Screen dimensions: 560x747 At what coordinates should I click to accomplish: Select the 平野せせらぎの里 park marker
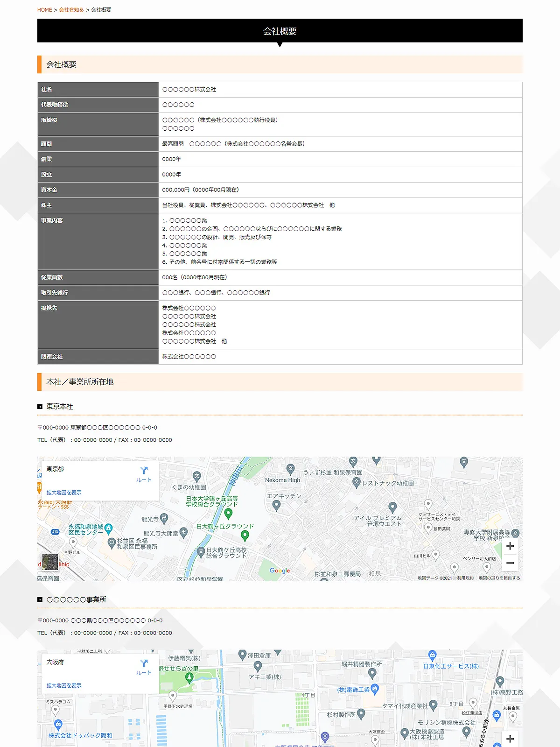click(189, 678)
